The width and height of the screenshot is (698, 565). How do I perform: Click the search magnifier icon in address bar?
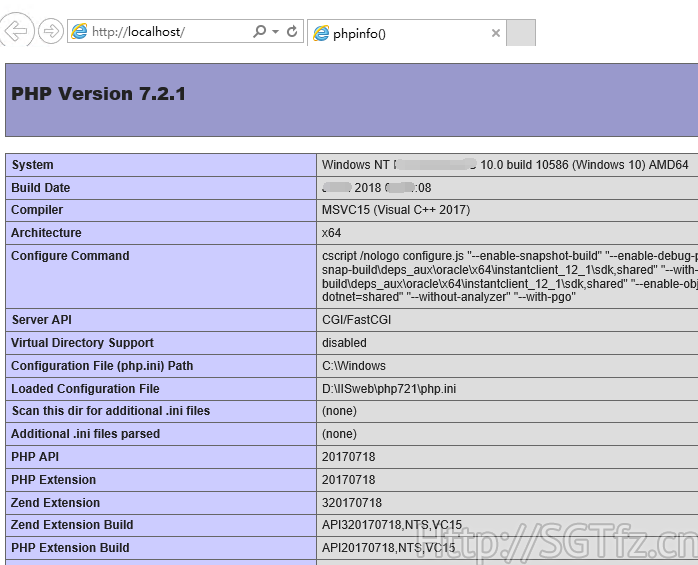tap(259, 31)
